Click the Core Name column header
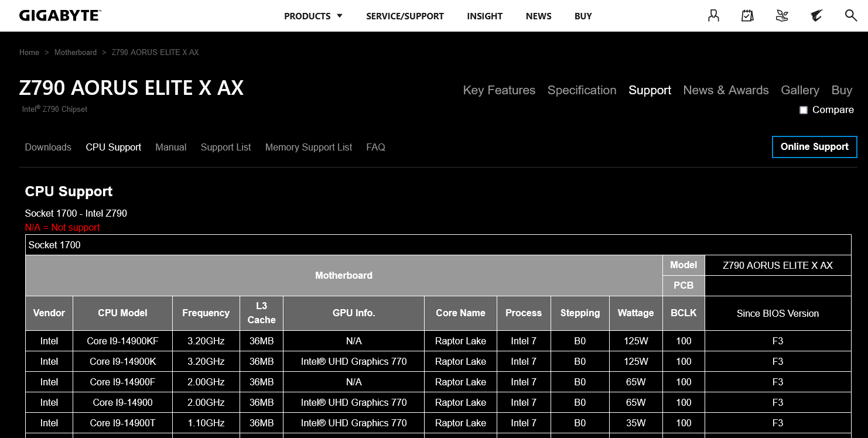The height and width of the screenshot is (438, 868). click(460, 313)
